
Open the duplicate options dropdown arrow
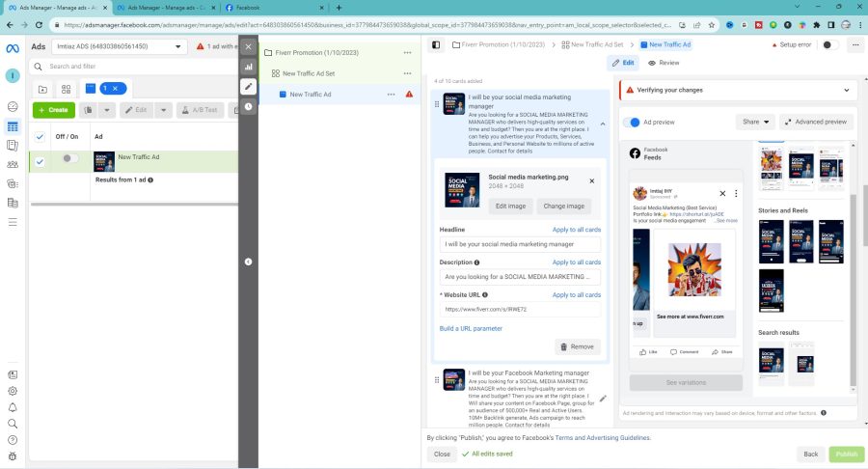(107, 110)
